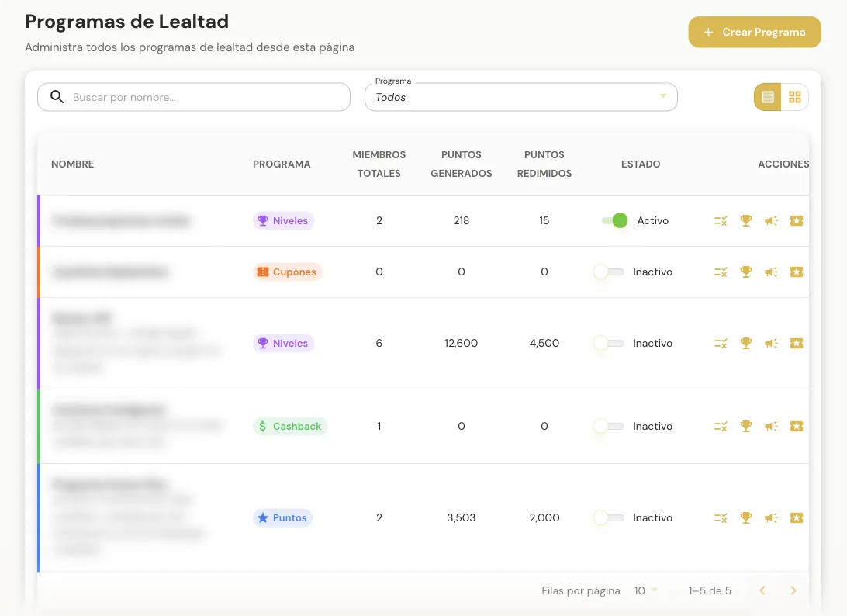Click star badge icon in the Puntos row

(x=797, y=517)
